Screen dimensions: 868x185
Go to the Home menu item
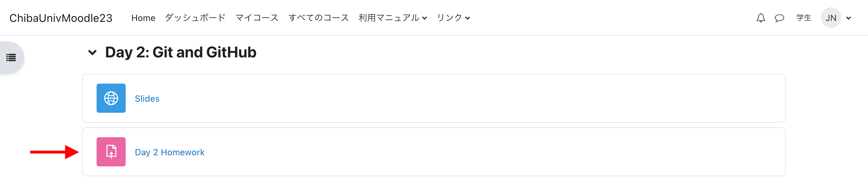(143, 18)
